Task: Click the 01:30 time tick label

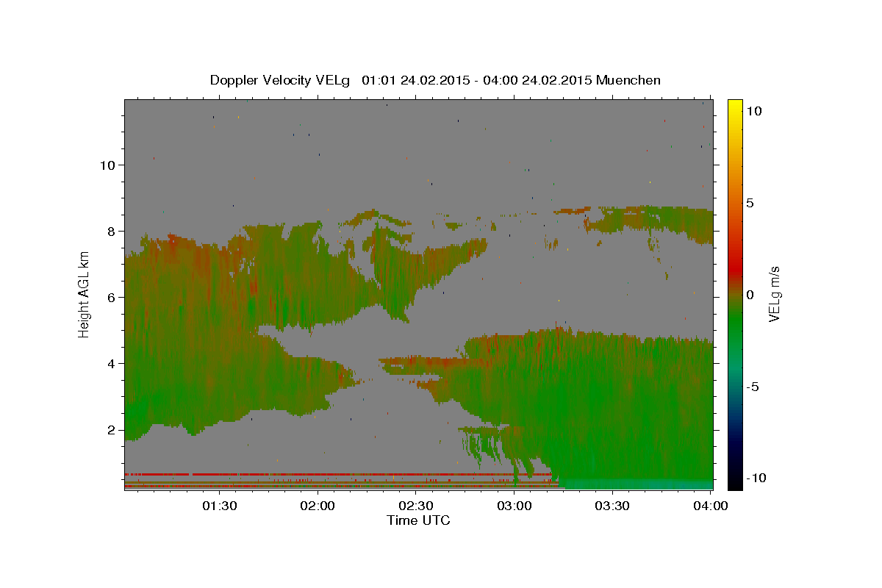Action: [219, 506]
